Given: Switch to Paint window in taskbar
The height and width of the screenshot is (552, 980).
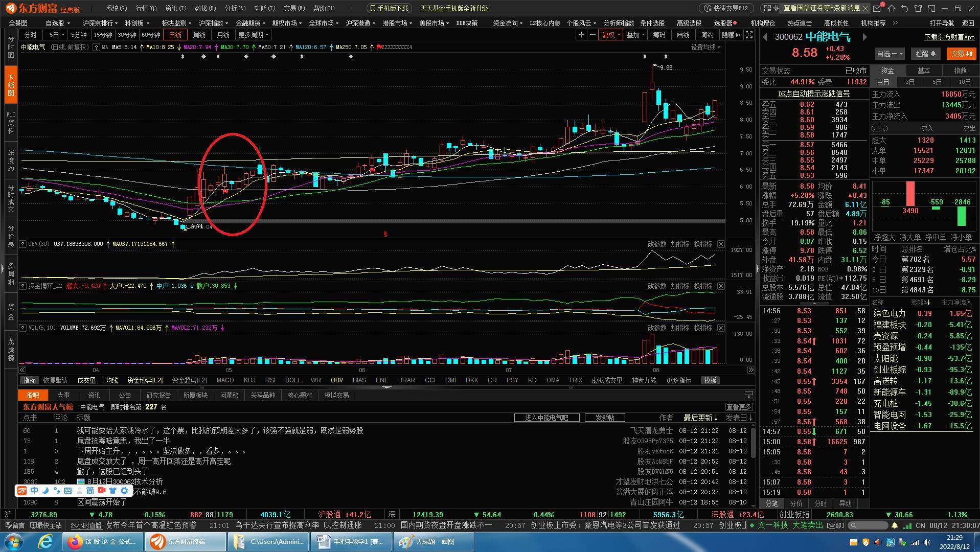Looking at the screenshot, I should [x=434, y=541].
